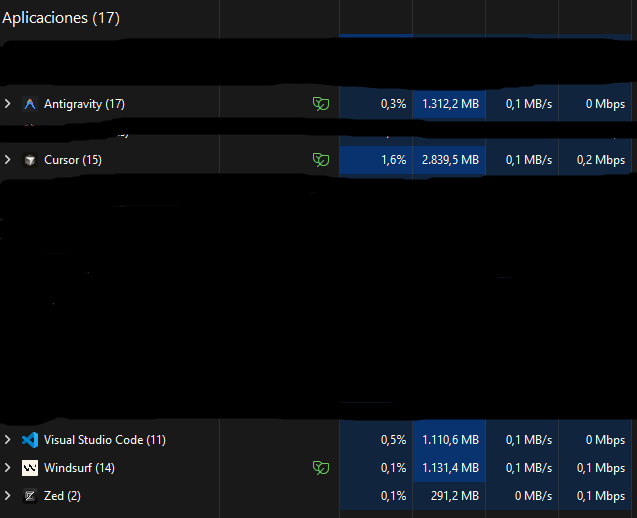Click Zed disk value 0 MB/s
637x518 pixels.
tap(533, 496)
